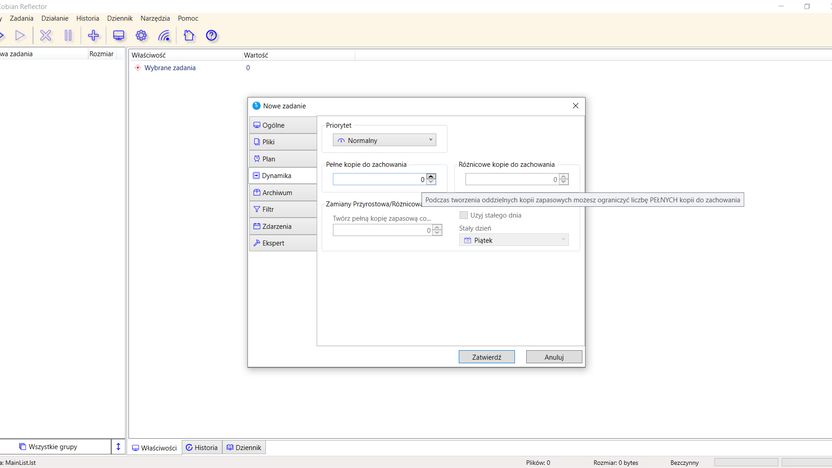Add new task with plus icon
Viewport: 832px width, 468px height.
tap(93, 36)
